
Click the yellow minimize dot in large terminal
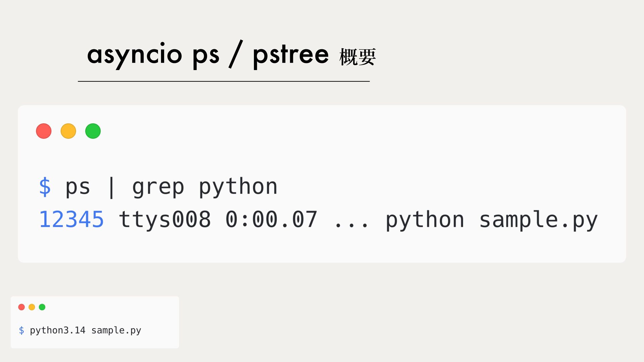pos(68,131)
